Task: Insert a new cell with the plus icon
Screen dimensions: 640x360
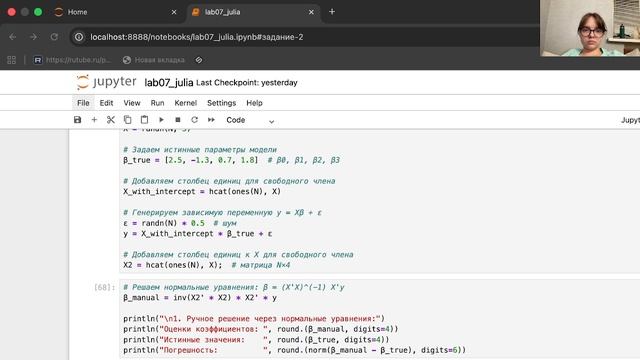Action: [x=94, y=120]
